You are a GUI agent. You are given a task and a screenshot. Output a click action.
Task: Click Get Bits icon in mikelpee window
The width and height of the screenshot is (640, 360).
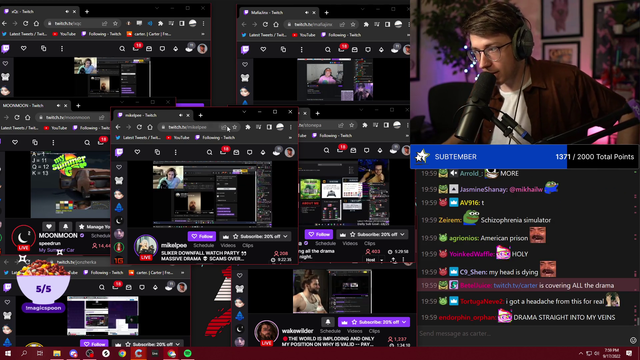263,152
